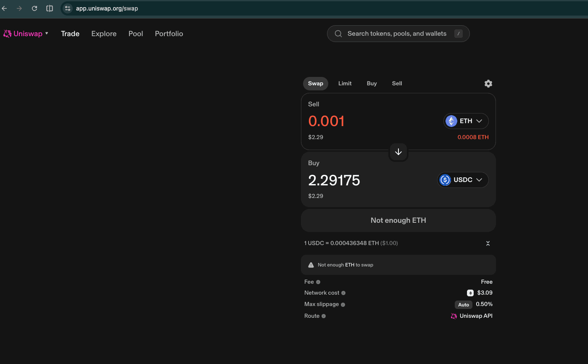This screenshot has height=364, width=588.
Task: Click the Auto slippage badge
Action: pyautogui.click(x=464, y=305)
